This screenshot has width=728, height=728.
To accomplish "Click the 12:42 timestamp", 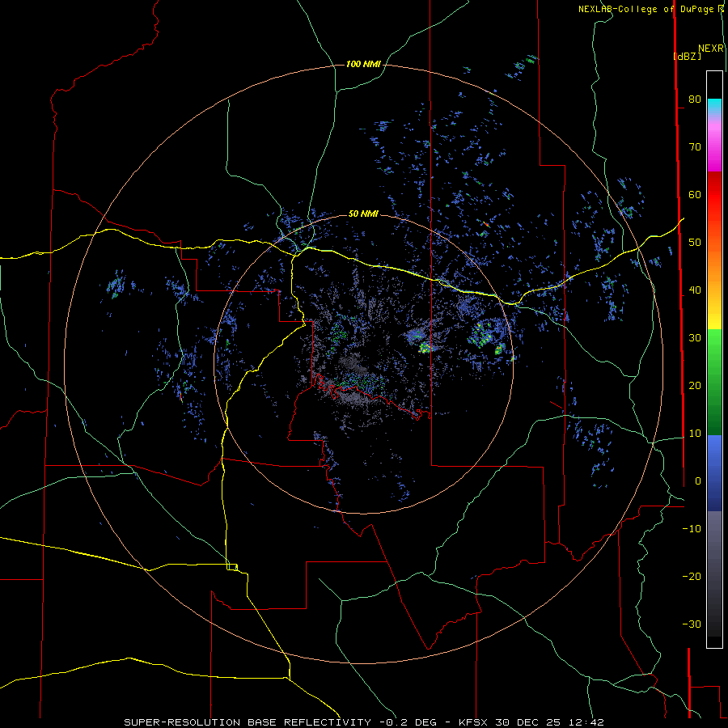I will (x=588, y=722).
